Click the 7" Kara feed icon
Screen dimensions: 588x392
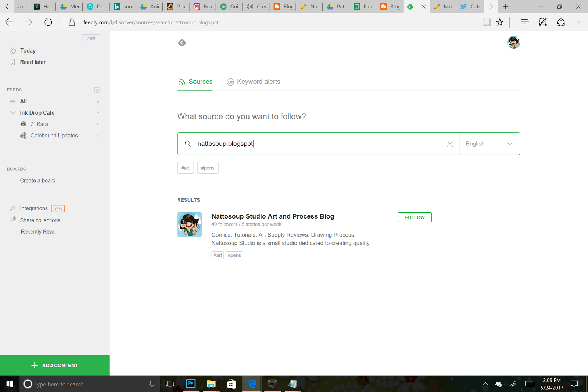point(24,124)
